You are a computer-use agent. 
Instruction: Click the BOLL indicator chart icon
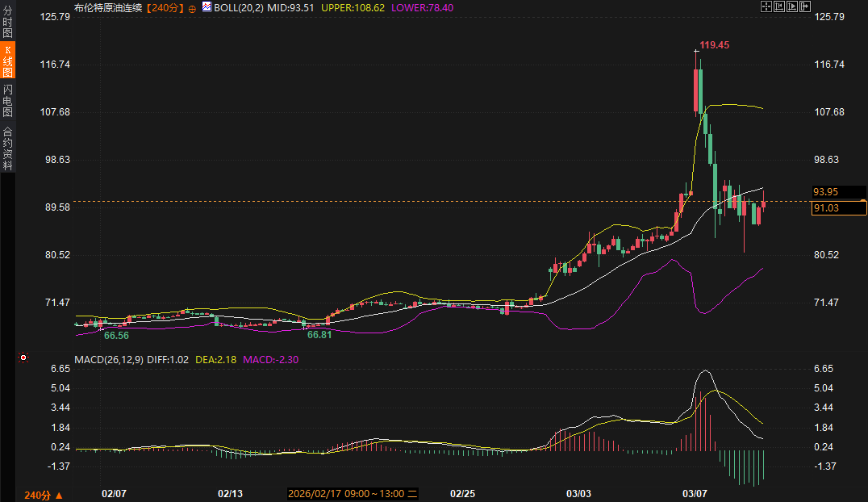point(207,7)
